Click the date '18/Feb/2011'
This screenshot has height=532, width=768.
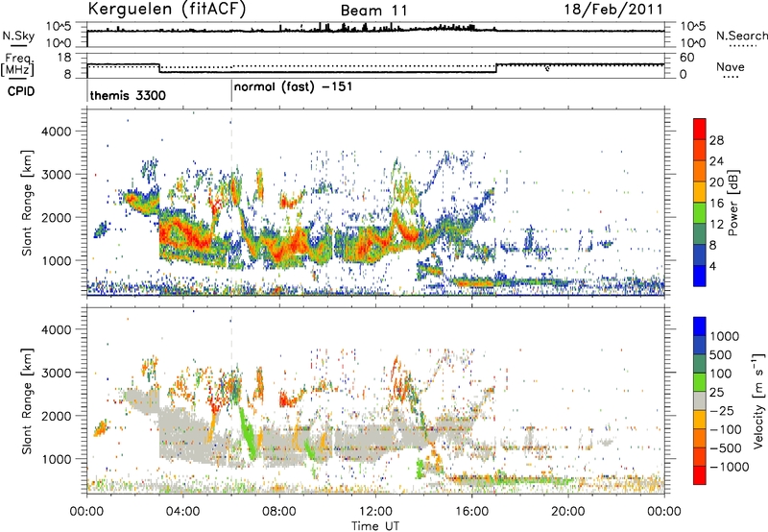[613, 10]
